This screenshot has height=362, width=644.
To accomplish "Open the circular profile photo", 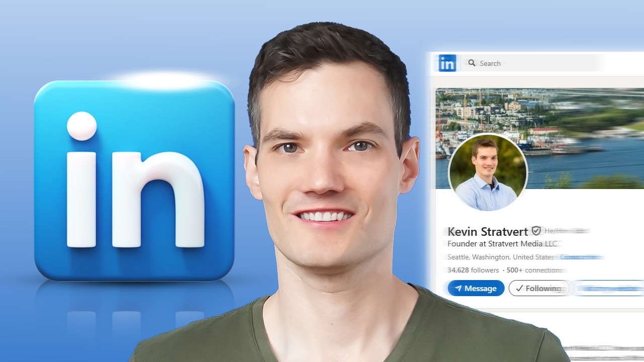I will point(488,173).
